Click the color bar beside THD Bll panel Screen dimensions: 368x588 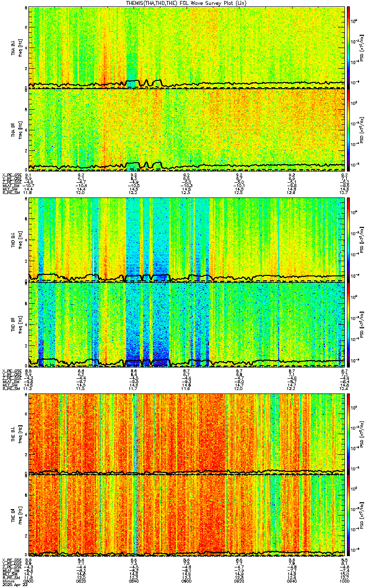(348, 324)
